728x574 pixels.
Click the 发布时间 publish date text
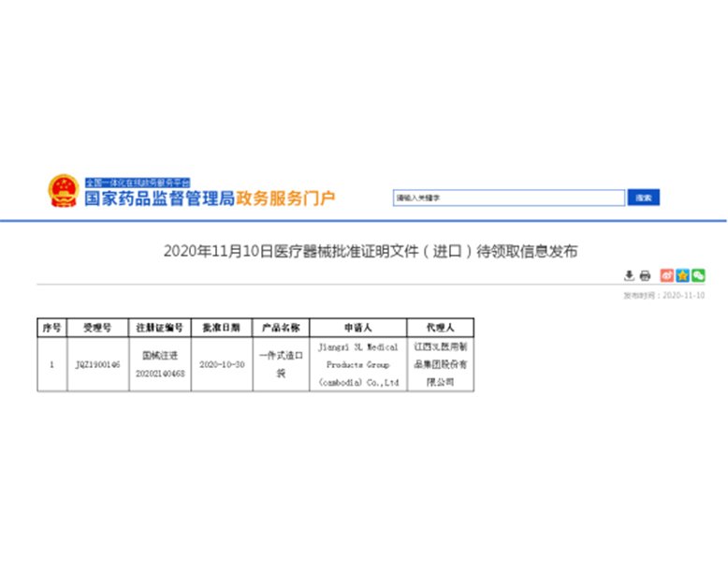coord(663,295)
